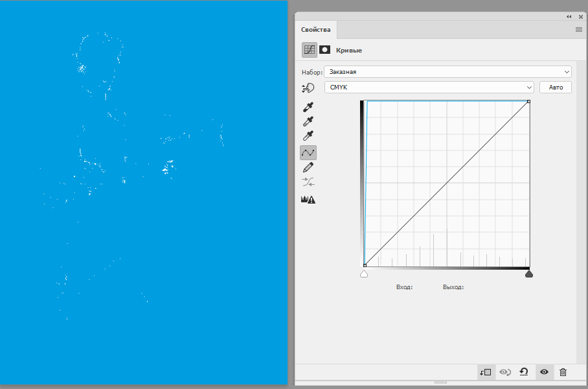The height and width of the screenshot is (389, 588).
Task: Reset adjustment to defaults
Action: pos(524,372)
